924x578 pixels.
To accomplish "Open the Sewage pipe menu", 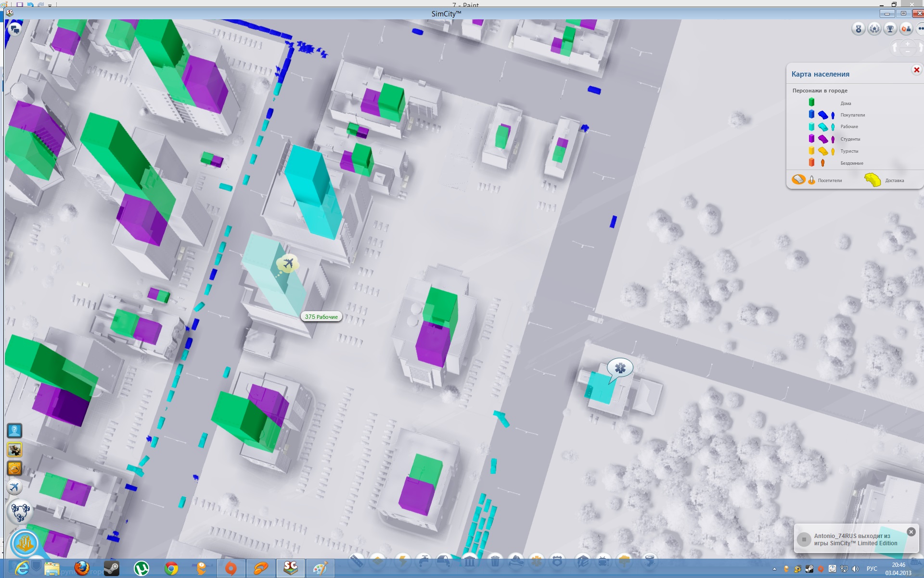I will [x=444, y=561].
